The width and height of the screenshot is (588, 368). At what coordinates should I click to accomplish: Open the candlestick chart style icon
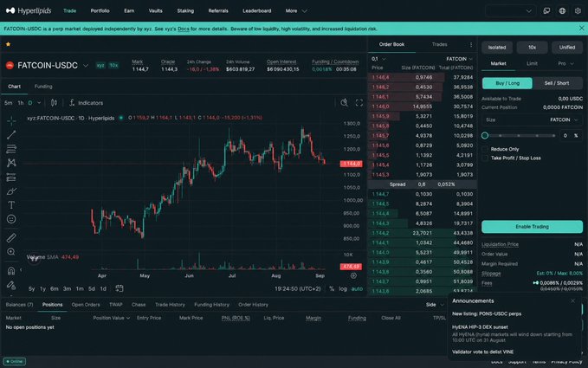point(54,103)
